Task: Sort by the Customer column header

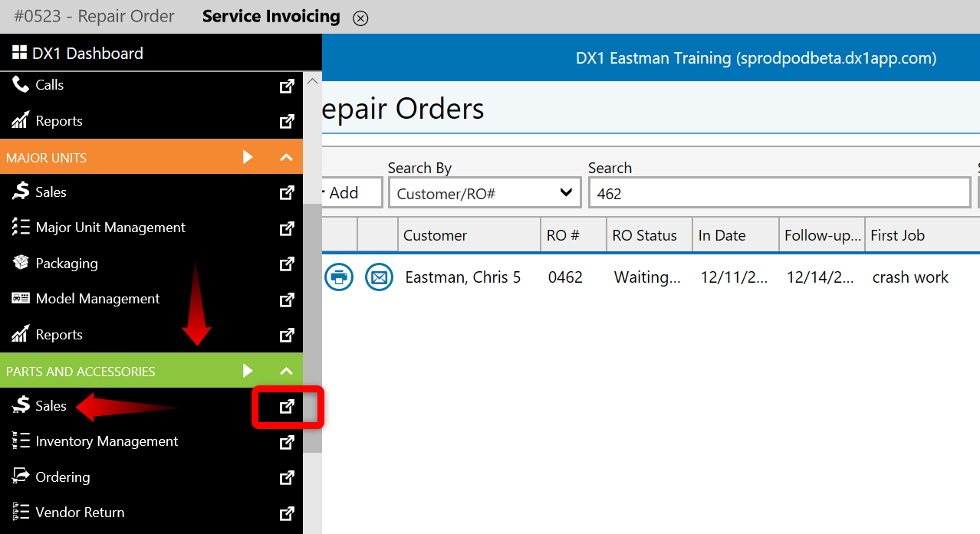Action: [x=469, y=235]
